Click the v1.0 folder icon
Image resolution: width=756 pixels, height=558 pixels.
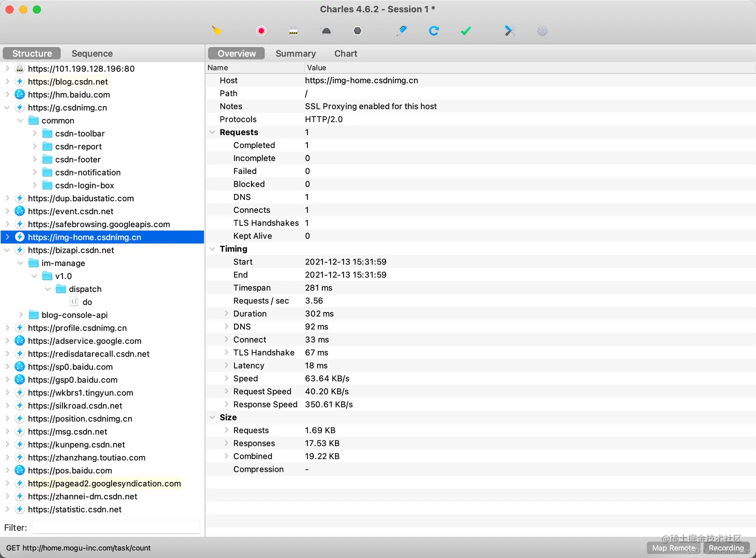[47, 276]
